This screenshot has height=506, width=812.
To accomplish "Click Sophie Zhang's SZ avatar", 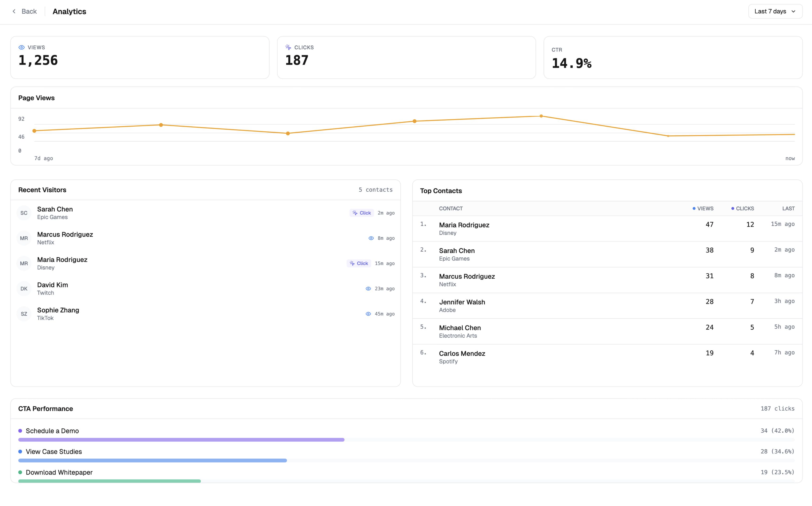I will (x=24, y=314).
